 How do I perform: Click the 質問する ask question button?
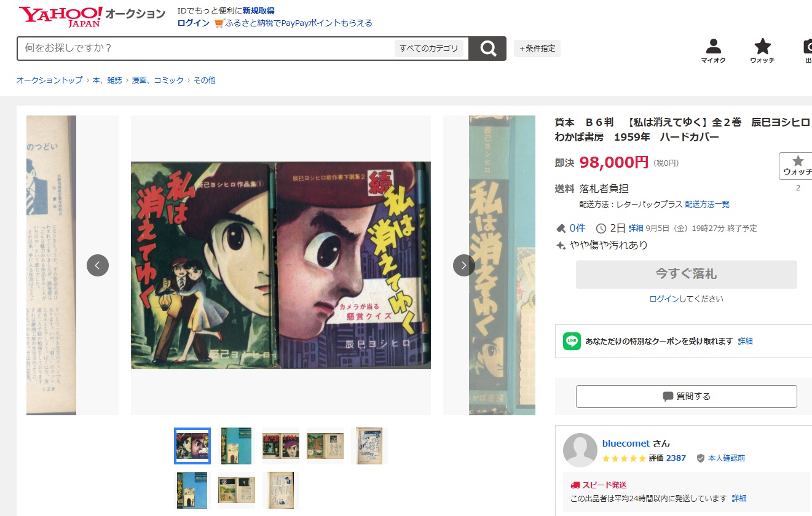click(686, 396)
